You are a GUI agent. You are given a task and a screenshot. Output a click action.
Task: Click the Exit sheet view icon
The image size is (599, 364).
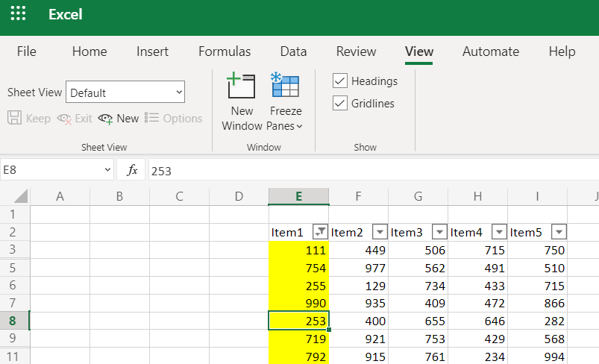65,119
